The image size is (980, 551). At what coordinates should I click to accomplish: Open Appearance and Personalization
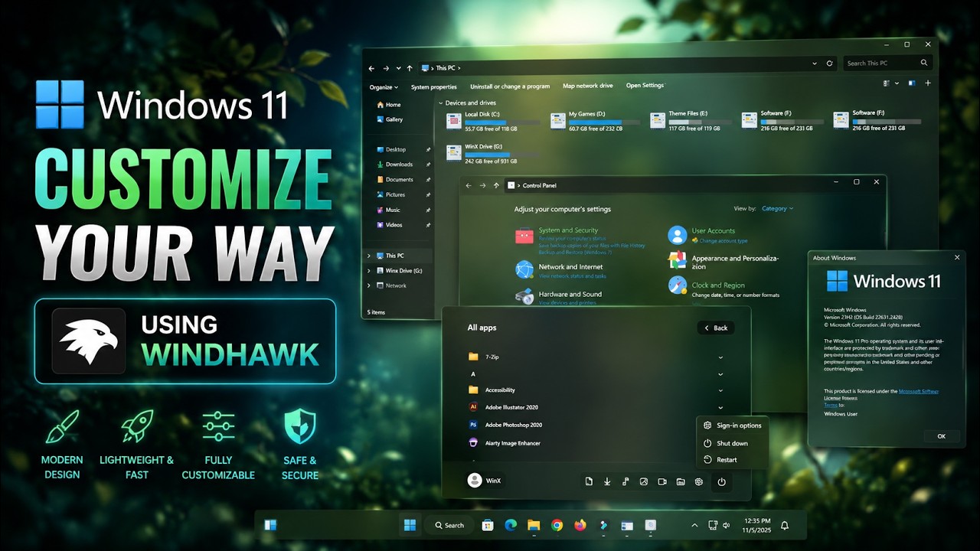point(735,262)
